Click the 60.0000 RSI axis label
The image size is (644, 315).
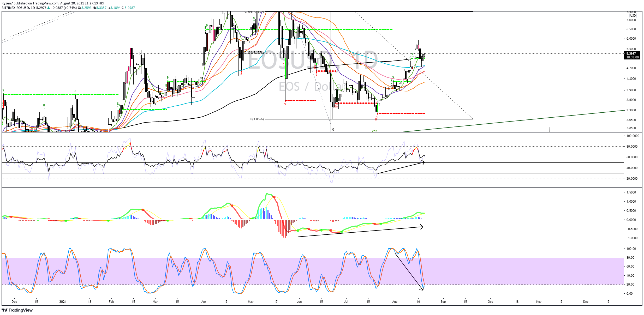pyautogui.click(x=632, y=157)
